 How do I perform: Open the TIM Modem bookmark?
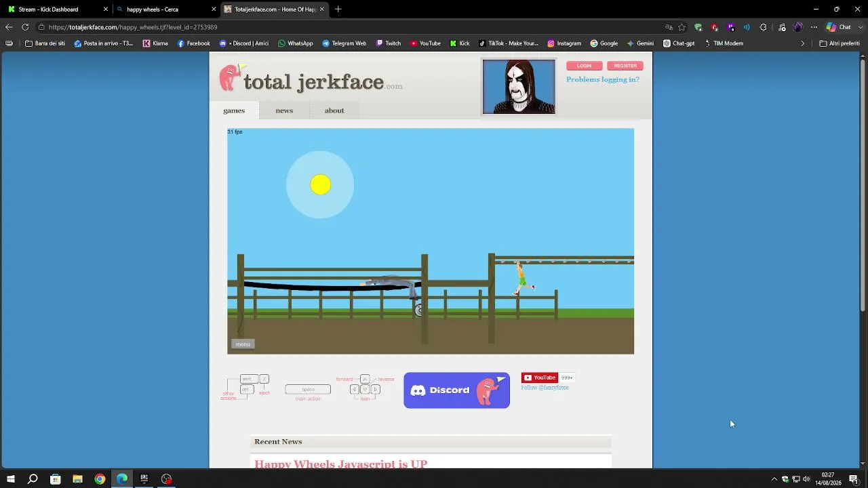[x=724, y=43]
